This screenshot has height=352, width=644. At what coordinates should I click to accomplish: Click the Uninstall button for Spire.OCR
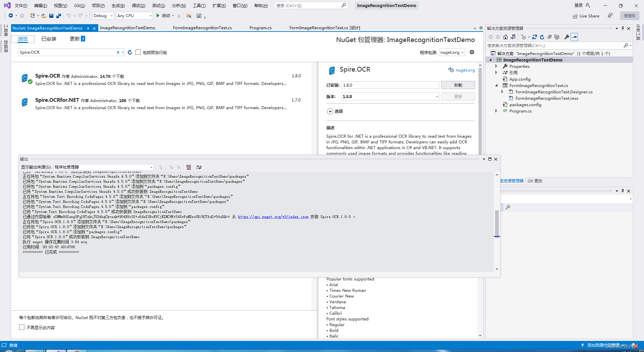pos(458,85)
